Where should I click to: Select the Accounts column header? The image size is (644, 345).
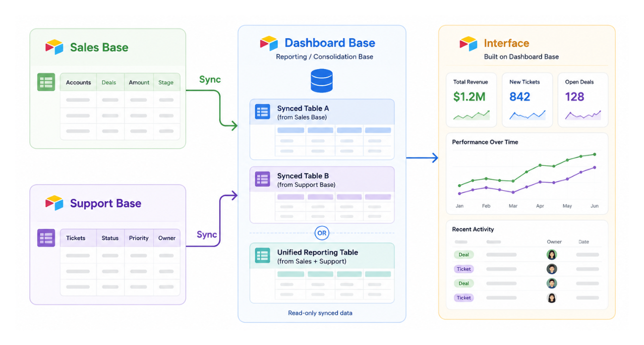click(x=79, y=82)
